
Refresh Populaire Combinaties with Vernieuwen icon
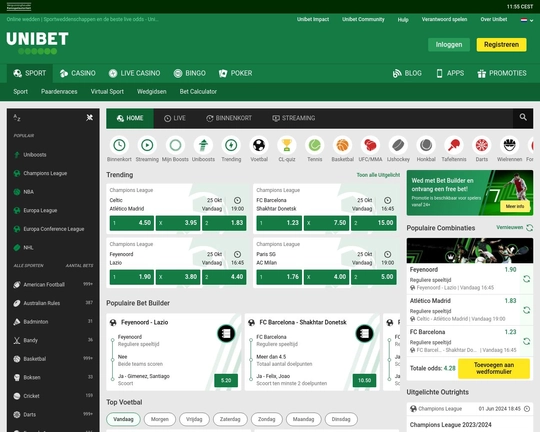(x=529, y=228)
